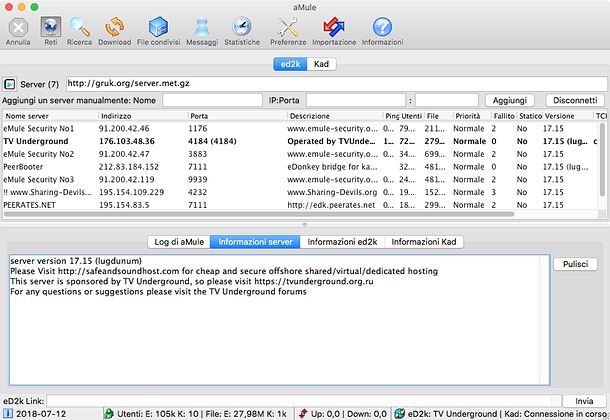Click the Server (7) label
Image resolution: width=610 pixels, height=420 pixels.
[x=39, y=84]
